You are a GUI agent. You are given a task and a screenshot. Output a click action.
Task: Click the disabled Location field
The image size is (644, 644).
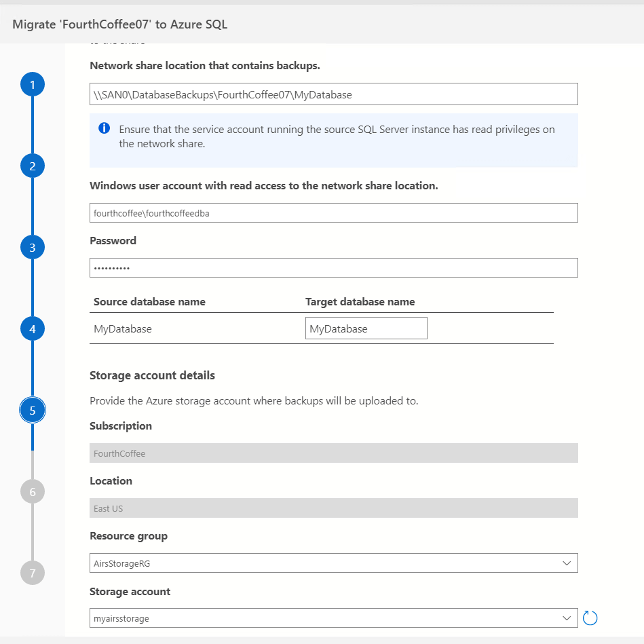333,508
